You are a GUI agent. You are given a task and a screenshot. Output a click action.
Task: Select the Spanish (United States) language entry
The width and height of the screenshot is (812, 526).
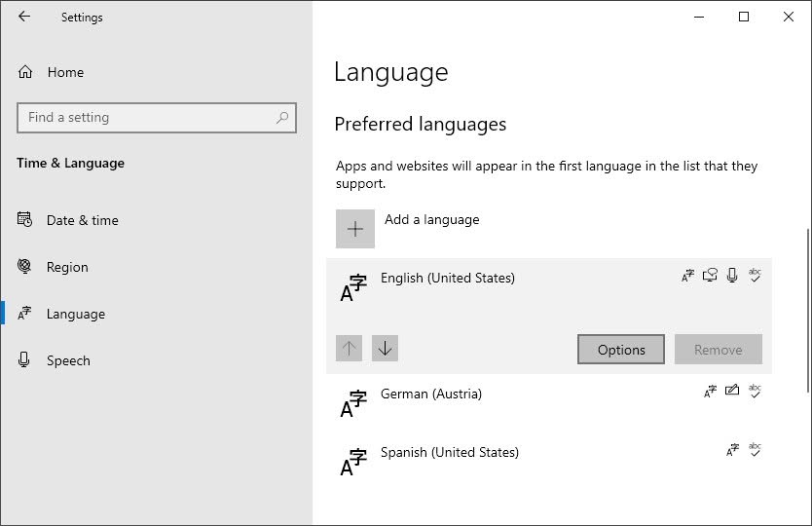click(x=549, y=461)
